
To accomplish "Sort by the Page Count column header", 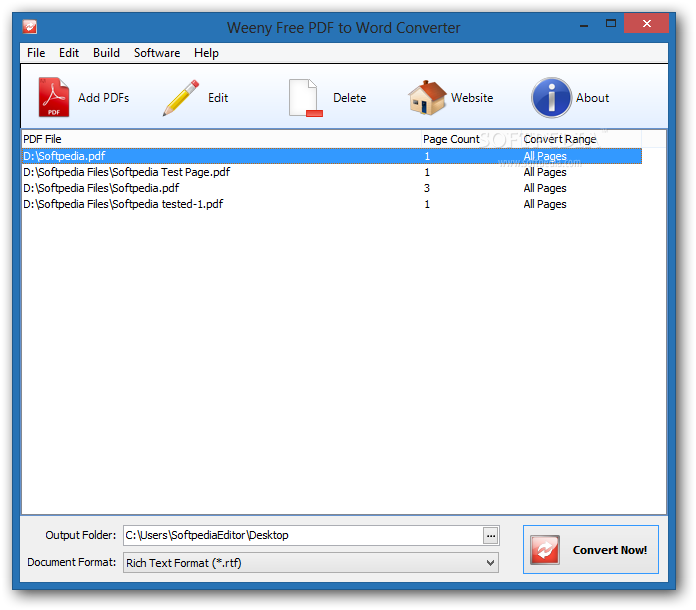I will pos(470,139).
